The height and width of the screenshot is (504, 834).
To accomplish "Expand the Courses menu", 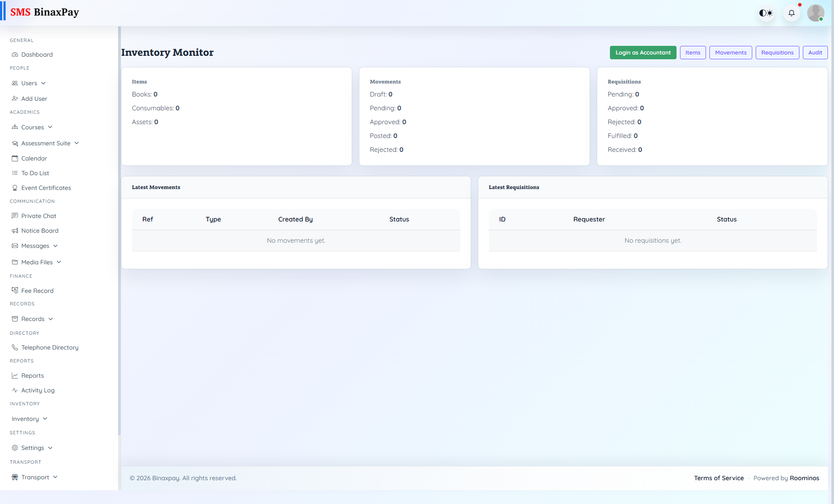I will [x=32, y=127].
